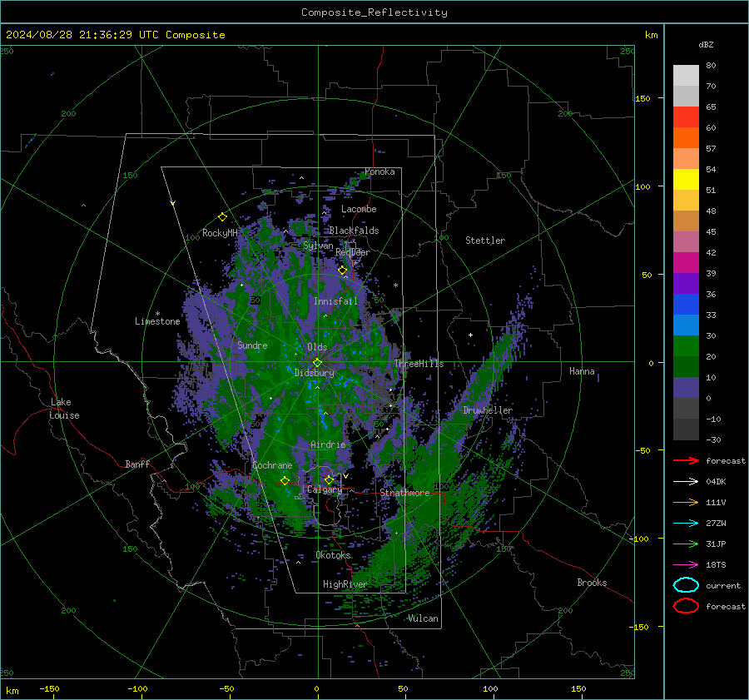Screen dimensions: 749x700
Task: Click the ThreeHills label
Action: (419, 364)
